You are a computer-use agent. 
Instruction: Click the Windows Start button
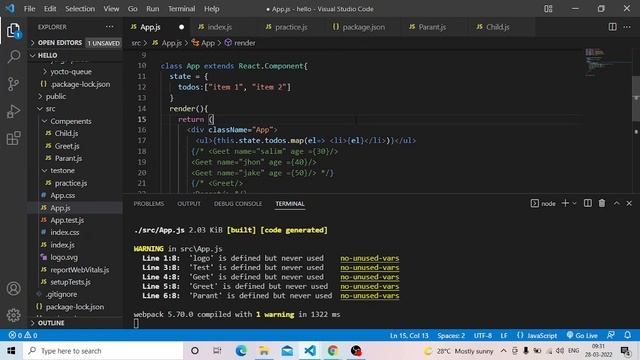(x=11, y=351)
